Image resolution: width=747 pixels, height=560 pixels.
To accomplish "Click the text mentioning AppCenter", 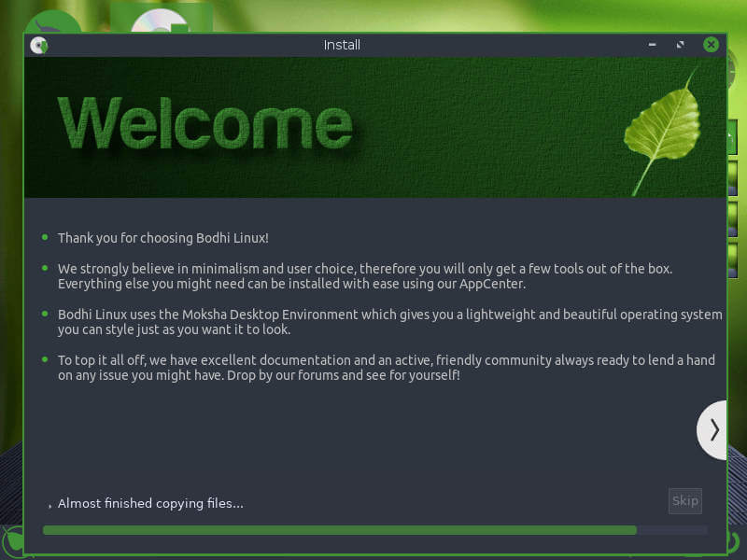I will point(365,276).
